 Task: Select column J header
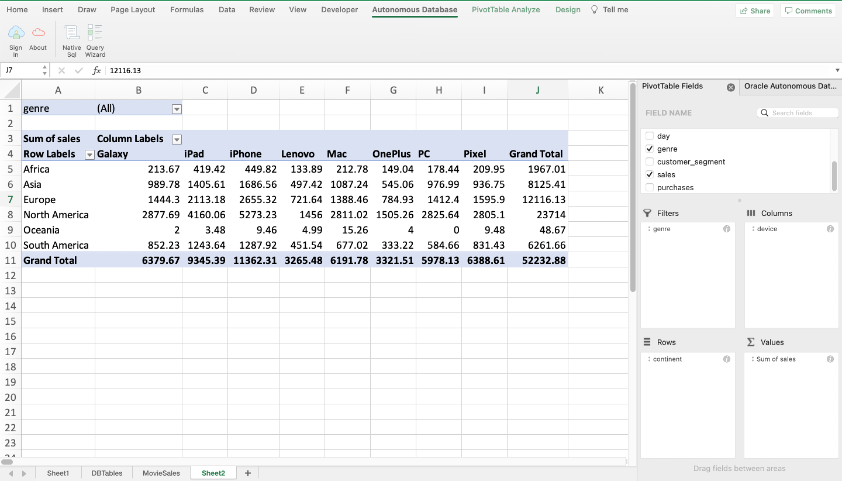pos(538,90)
